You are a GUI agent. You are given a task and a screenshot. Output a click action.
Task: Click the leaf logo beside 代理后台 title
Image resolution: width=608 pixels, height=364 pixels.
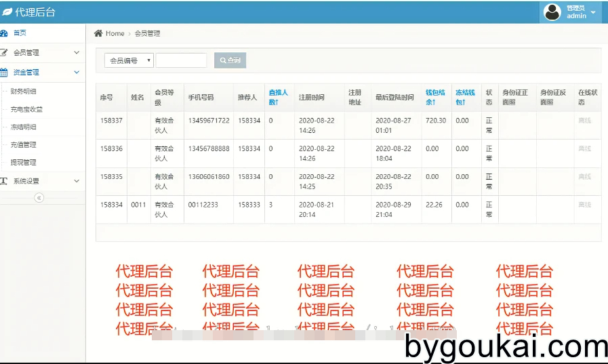7,12
